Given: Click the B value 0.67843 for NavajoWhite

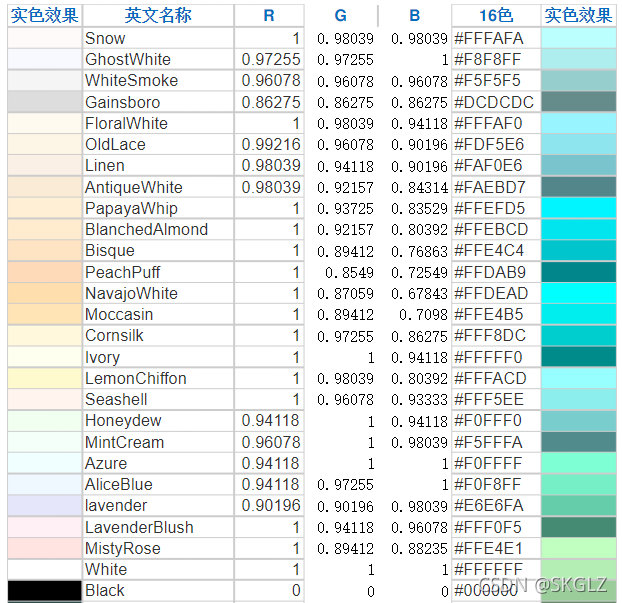Looking at the screenshot, I should click(419, 294).
